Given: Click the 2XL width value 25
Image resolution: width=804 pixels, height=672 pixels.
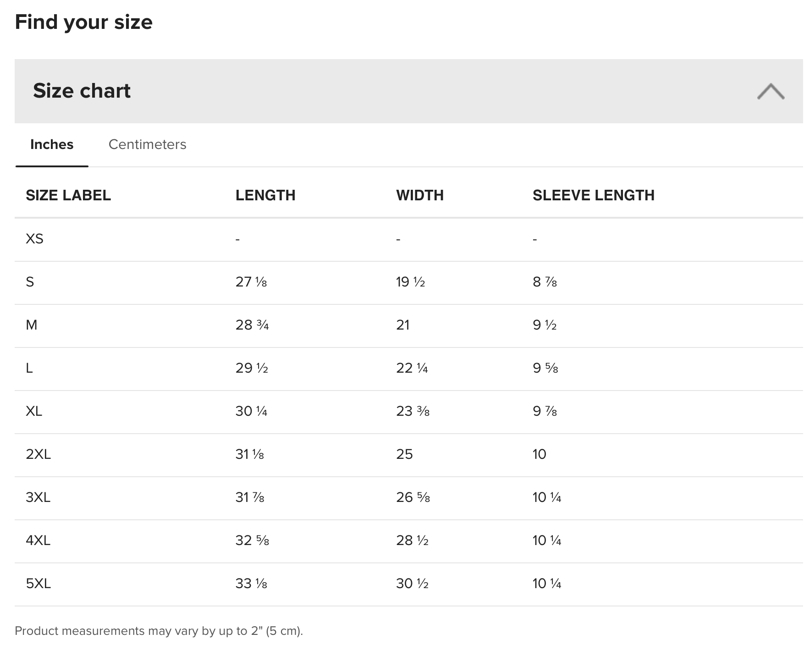Looking at the screenshot, I should click(x=404, y=454).
